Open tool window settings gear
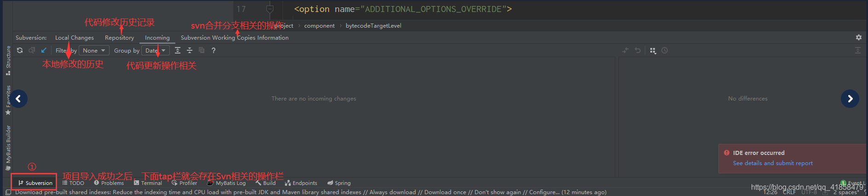868x196 pixels. tap(858, 37)
